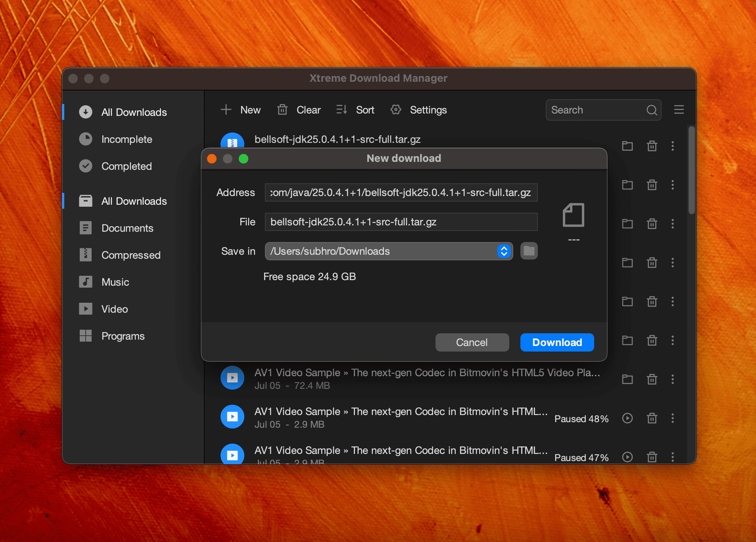Image resolution: width=756 pixels, height=542 pixels.
Task: Click video icon of the 72.4 MB AV1 row
Action: (x=232, y=378)
